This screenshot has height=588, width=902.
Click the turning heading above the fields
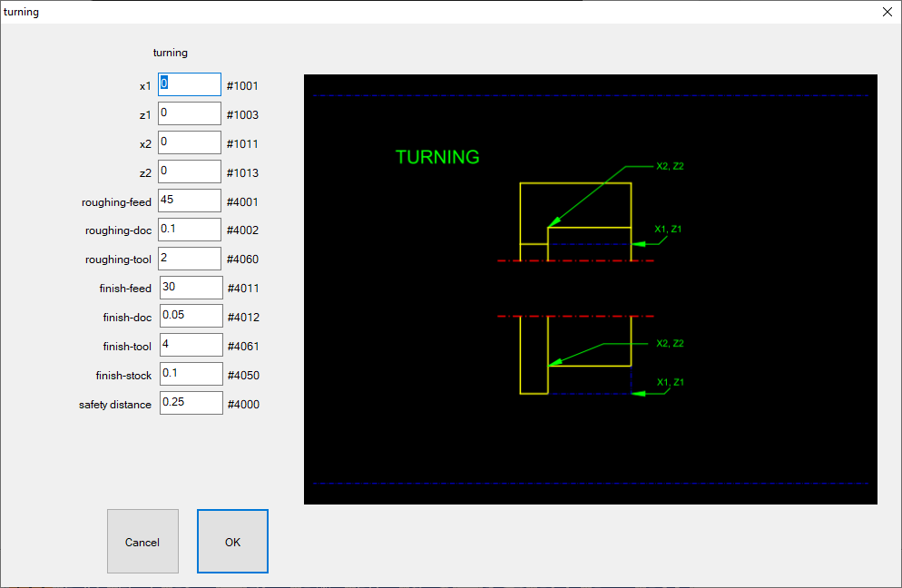(171, 53)
